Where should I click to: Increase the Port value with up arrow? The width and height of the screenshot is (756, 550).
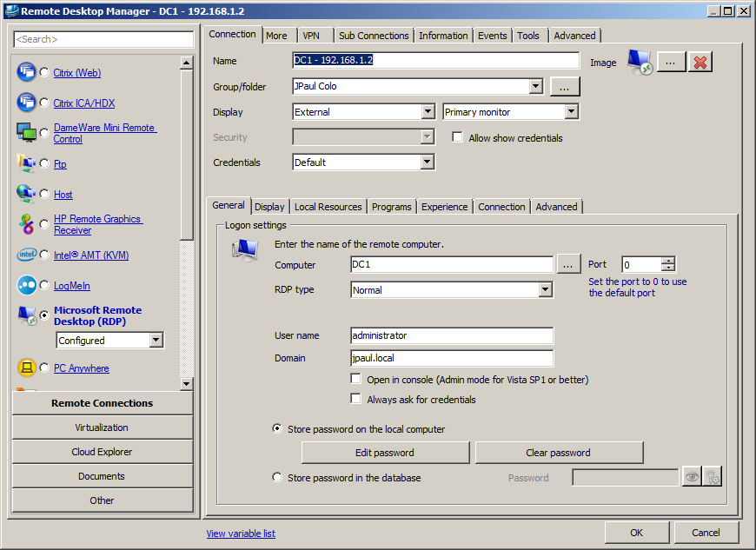pos(667,261)
